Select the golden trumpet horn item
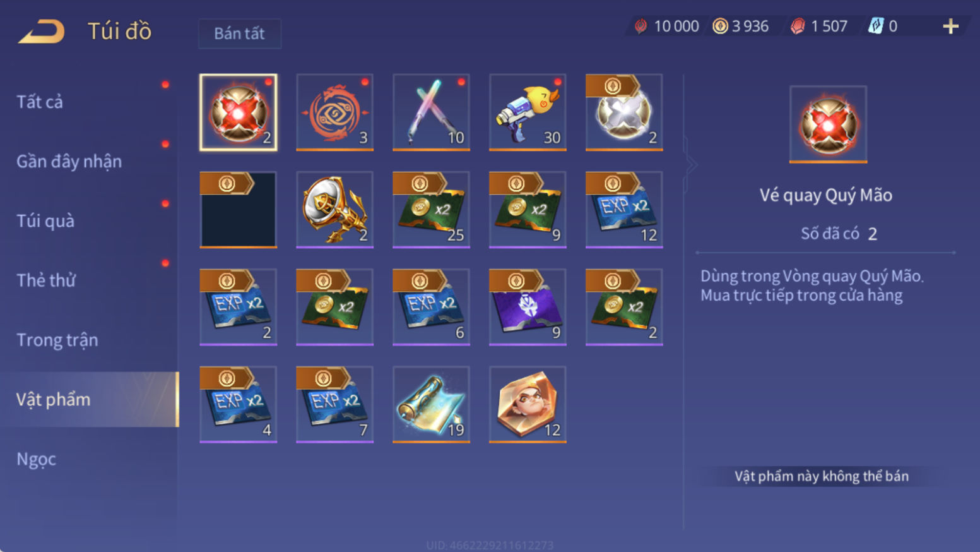Screen dimensions: 980x552 [x=334, y=210]
